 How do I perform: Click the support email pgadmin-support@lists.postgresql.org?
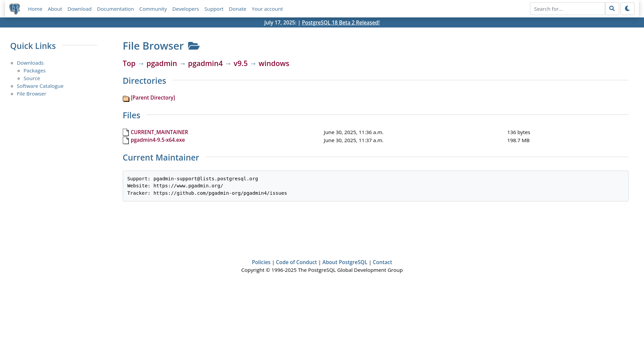coord(206,179)
